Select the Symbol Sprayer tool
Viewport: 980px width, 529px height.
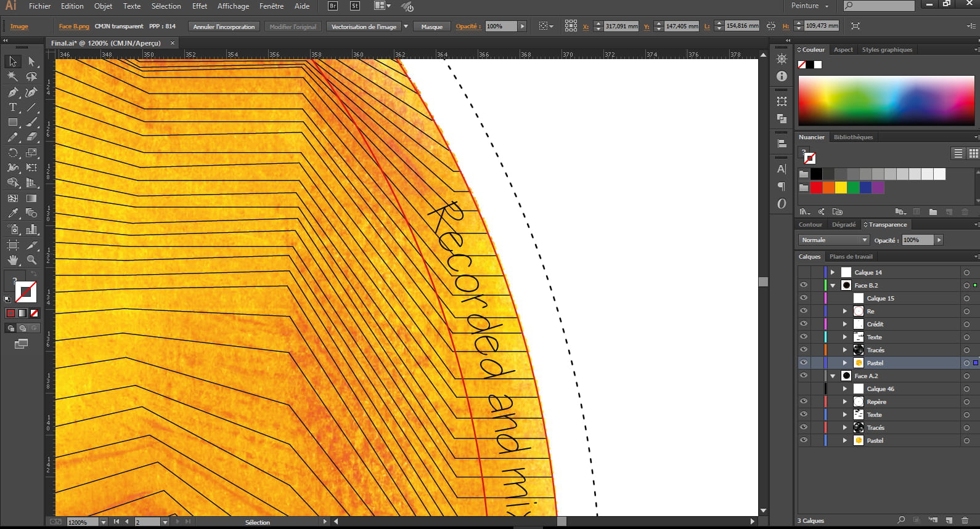coord(13,229)
